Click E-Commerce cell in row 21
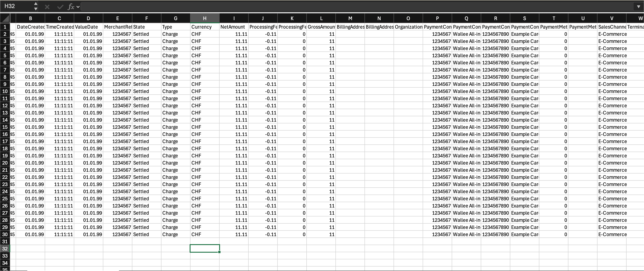The width and height of the screenshot is (644, 271). click(x=612, y=170)
